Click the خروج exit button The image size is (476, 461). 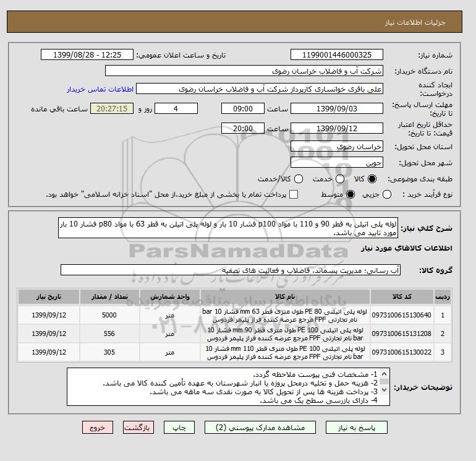(98, 428)
